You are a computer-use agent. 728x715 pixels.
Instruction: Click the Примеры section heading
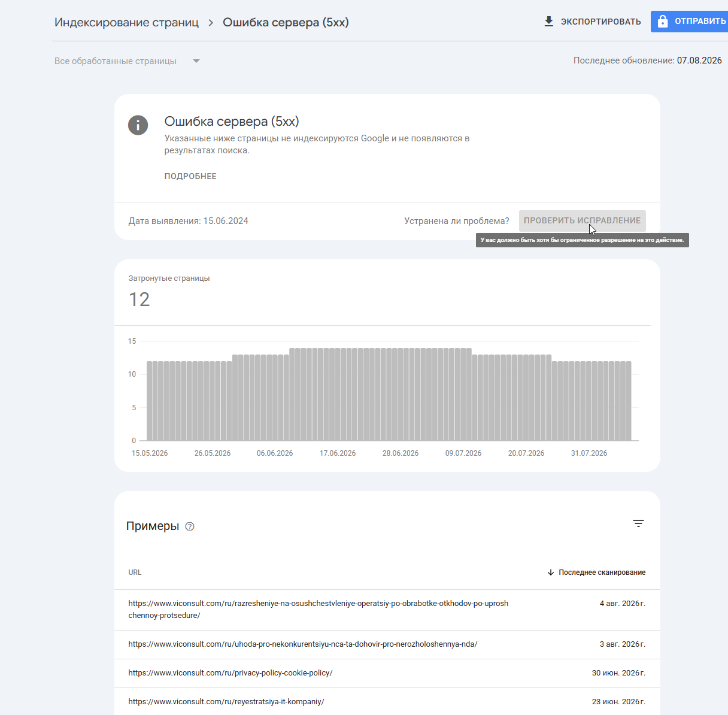(x=153, y=526)
